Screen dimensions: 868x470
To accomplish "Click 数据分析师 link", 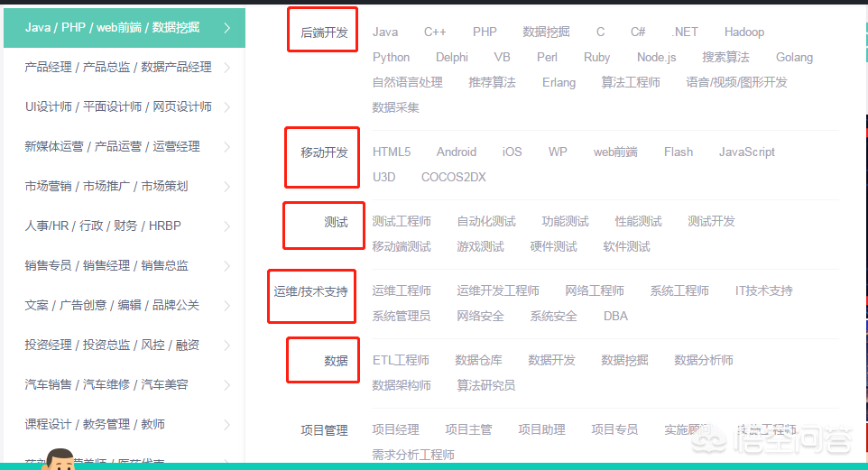I will pos(704,360).
